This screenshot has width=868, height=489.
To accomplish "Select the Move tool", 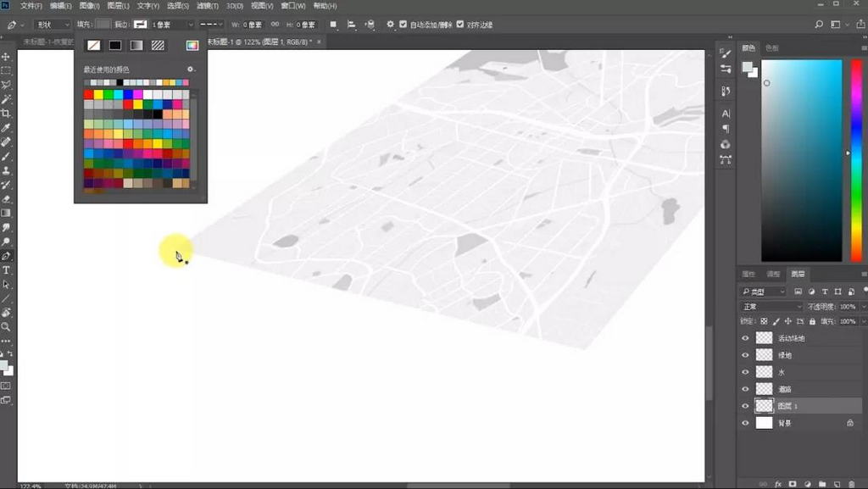I will click(x=6, y=57).
